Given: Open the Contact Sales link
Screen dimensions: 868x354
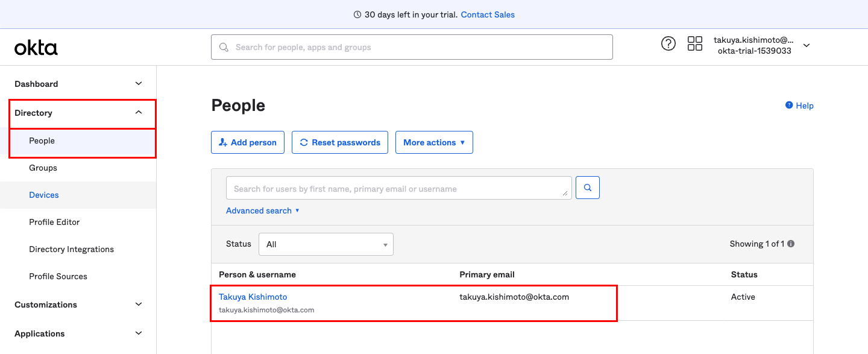Looking at the screenshot, I should pos(488,14).
